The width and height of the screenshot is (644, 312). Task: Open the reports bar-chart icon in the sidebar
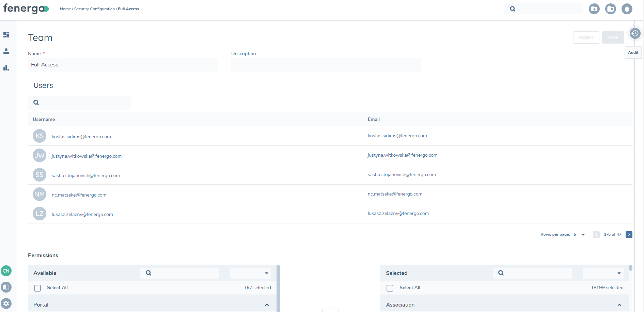click(x=6, y=68)
